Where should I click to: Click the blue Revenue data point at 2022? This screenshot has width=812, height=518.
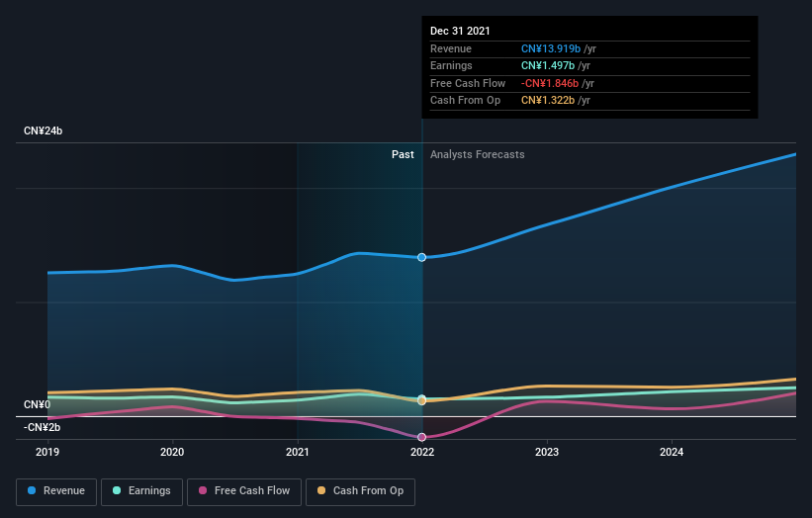click(x=422, y=257)
